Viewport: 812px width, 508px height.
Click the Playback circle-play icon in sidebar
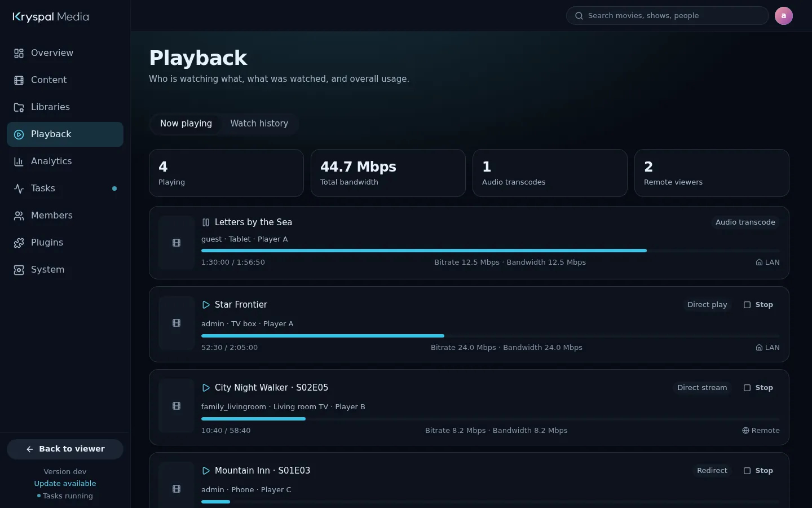tap(19, 134)
